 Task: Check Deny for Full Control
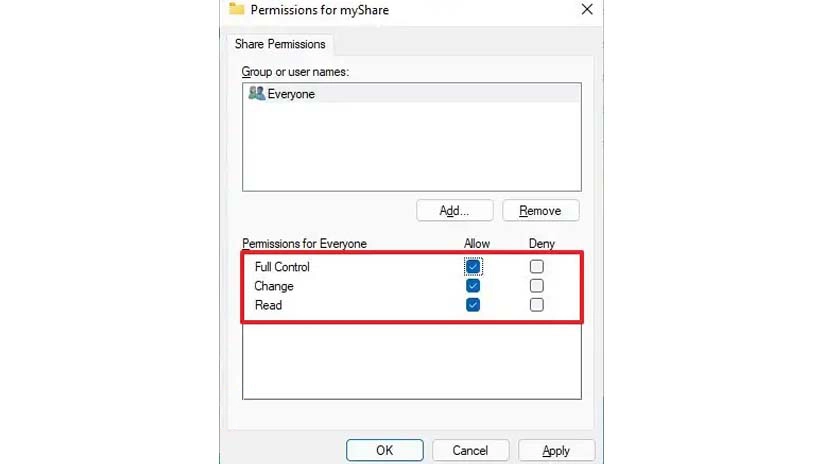537,266
